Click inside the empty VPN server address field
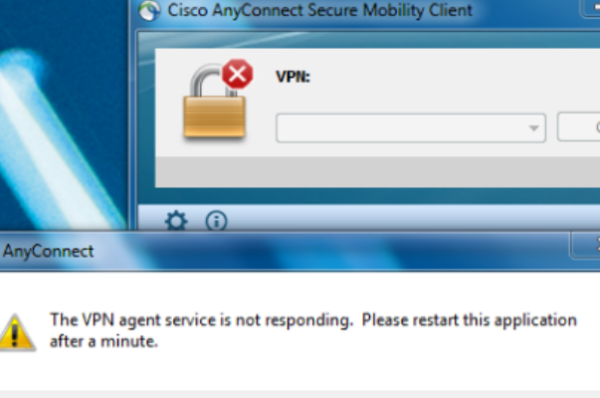This screenshot has width=600, height=398. [x=401, y=128]
